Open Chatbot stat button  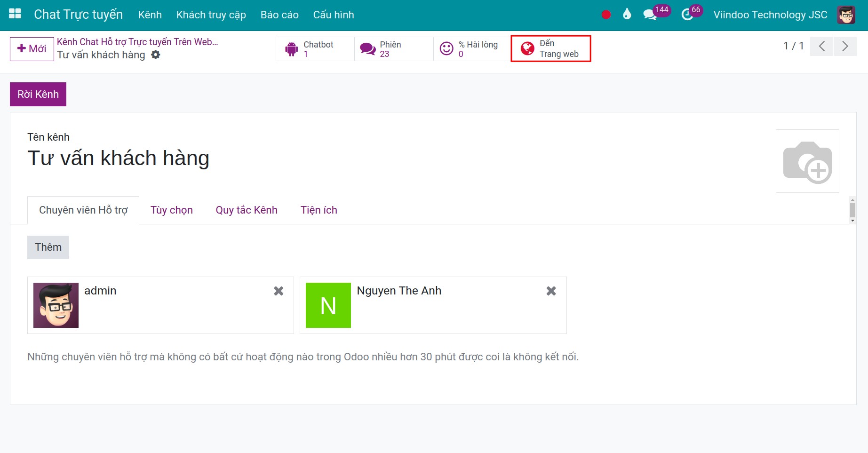[x=315, y=49]
